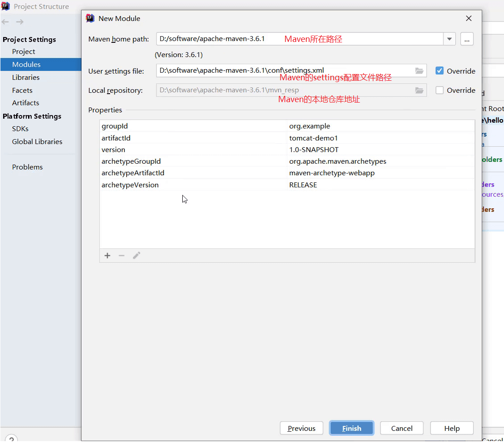This screenshot has height=442, width=504.
Task: Uncheck Override for User settings file
Action: (x=440, y=71)
